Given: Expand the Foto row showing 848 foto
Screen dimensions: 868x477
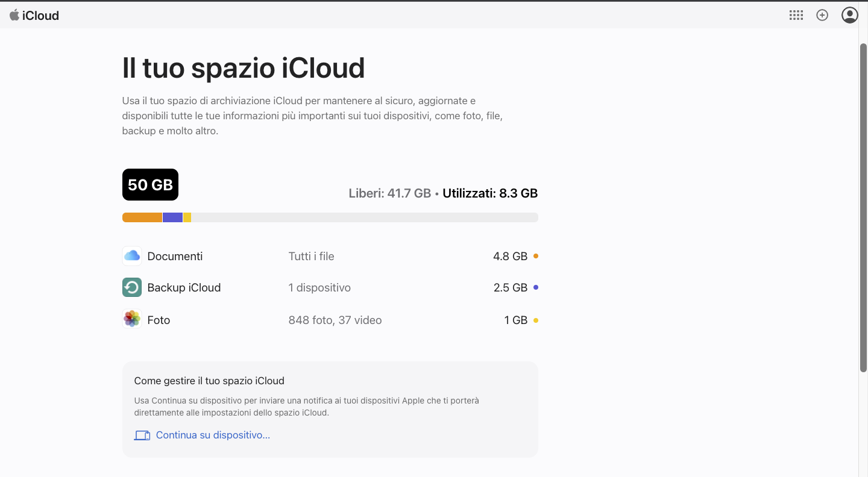Looking at the screenshot, I should point(330,320).
